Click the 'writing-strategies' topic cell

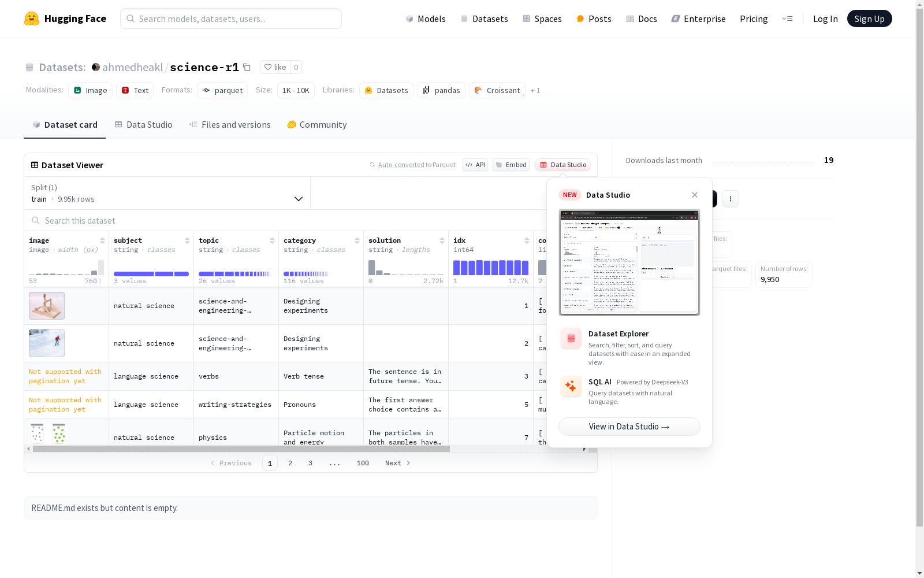[x=235, y=405]
